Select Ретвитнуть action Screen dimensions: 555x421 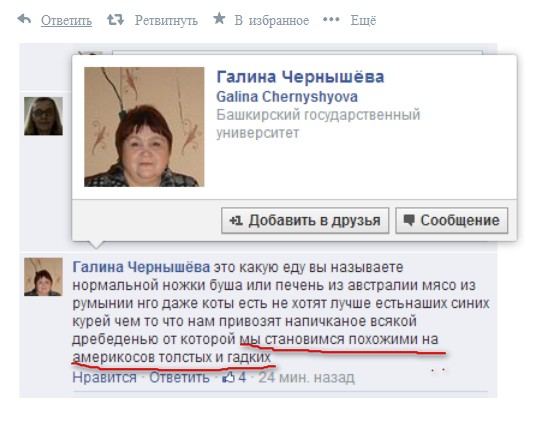166,20
